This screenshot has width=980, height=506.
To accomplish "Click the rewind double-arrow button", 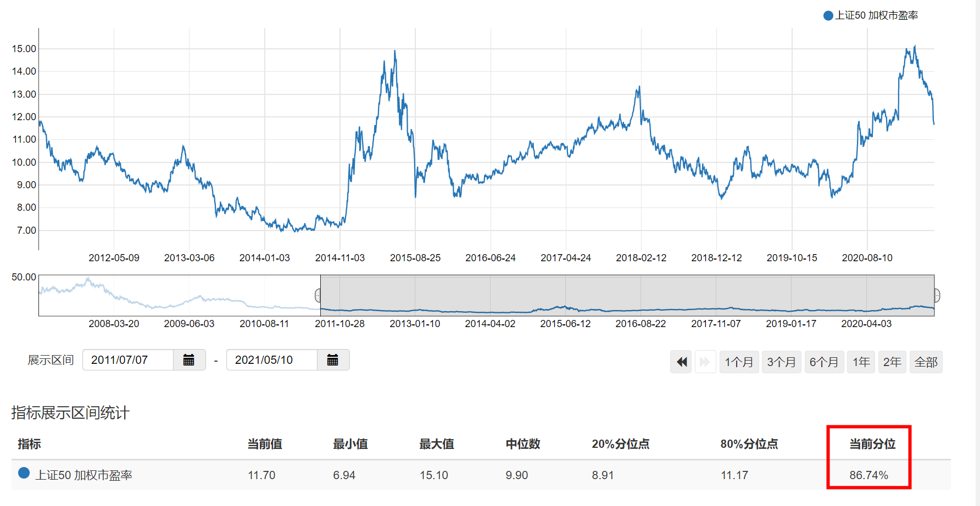I will (682, 362).
